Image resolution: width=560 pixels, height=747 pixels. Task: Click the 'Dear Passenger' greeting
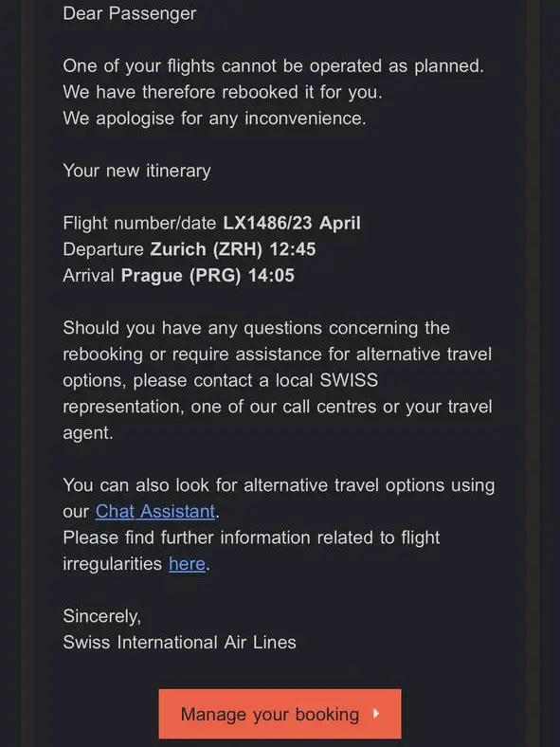(130, 13)
